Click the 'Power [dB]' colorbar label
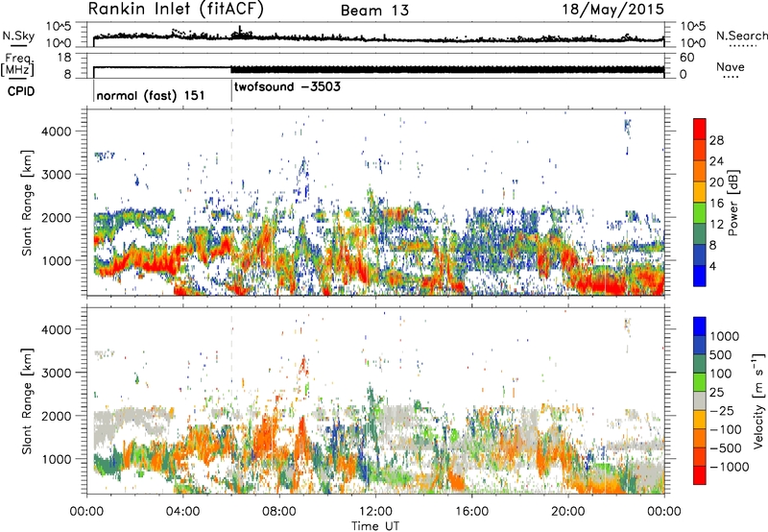 (733, 203)
